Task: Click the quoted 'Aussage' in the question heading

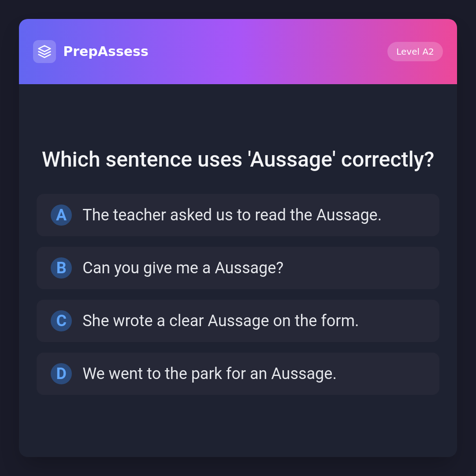Action: pos(292,160)
